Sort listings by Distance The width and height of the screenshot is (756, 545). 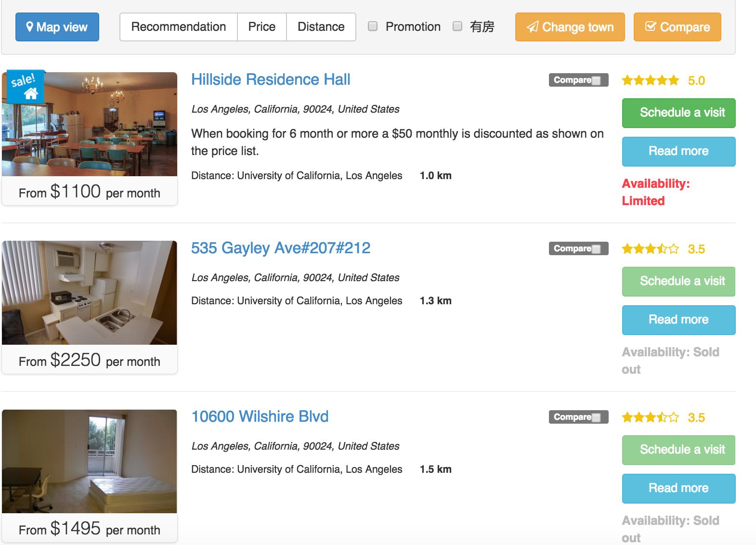[x=321, y=27]
